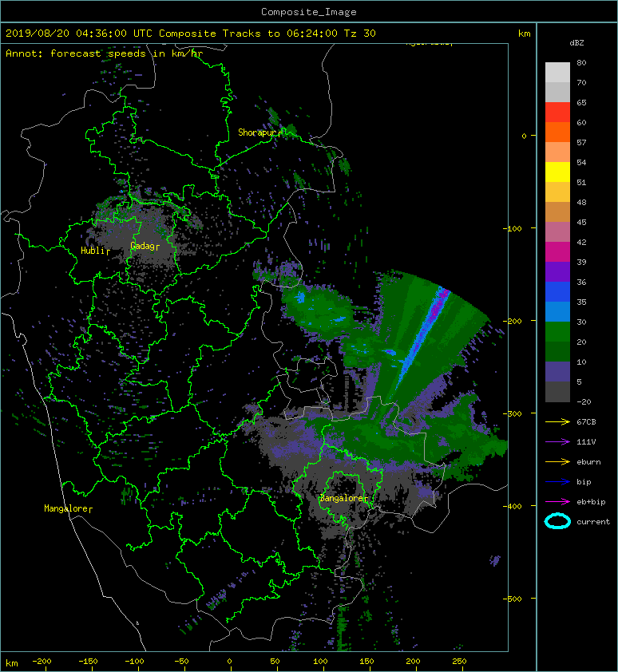Screen dimensions: 618x672
Task: Click the 2019/08/20 04:36:00 UTC timestamp
Action: tap(79, 34)
